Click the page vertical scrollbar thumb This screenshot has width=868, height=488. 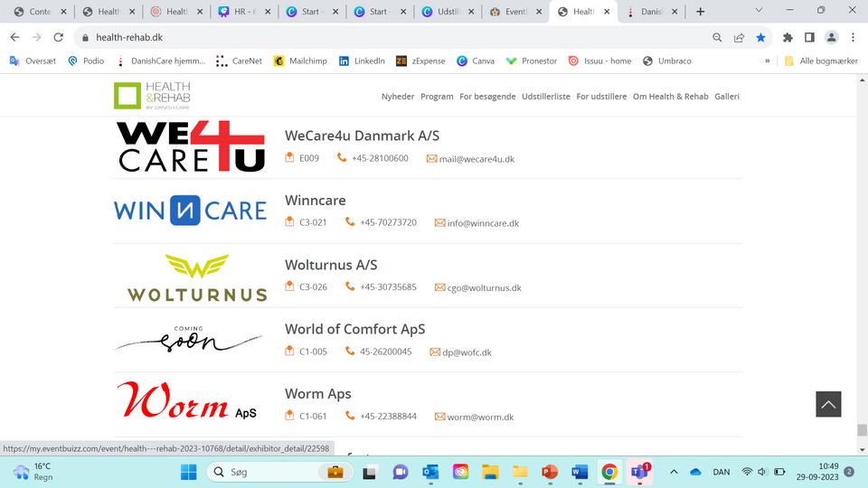[862, 430]
